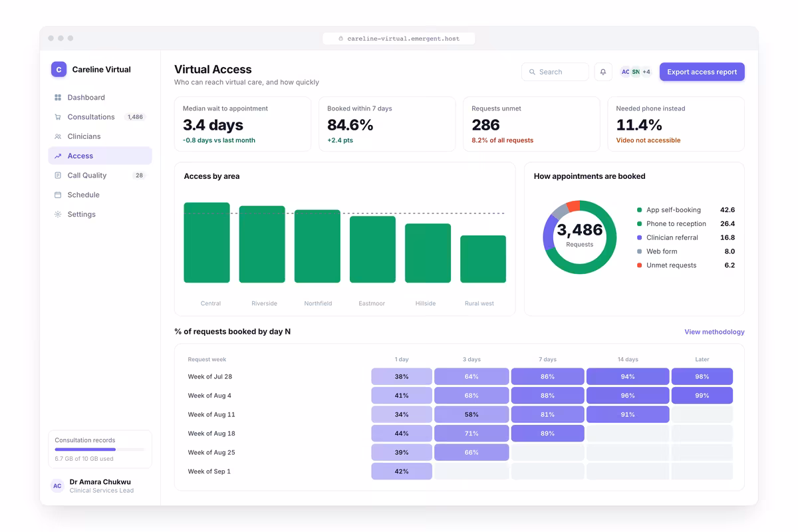The height and width of the screenshot is (532, 798).
Task: Click Export access report button
Action: tap(702, 72)
